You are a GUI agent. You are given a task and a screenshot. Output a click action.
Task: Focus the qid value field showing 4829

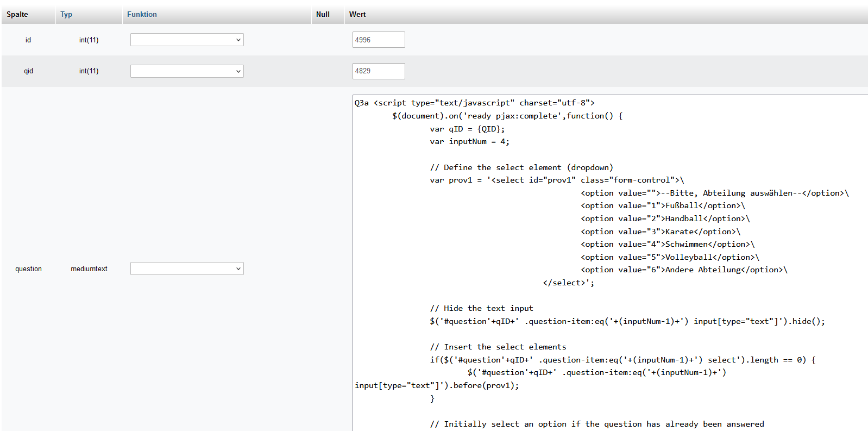[378, 71]
